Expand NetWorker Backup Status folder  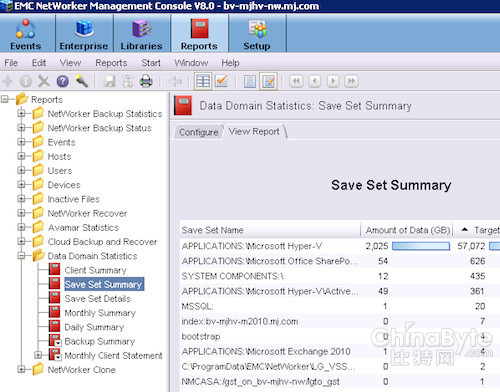pyautogui.click(x=21, y=128)
